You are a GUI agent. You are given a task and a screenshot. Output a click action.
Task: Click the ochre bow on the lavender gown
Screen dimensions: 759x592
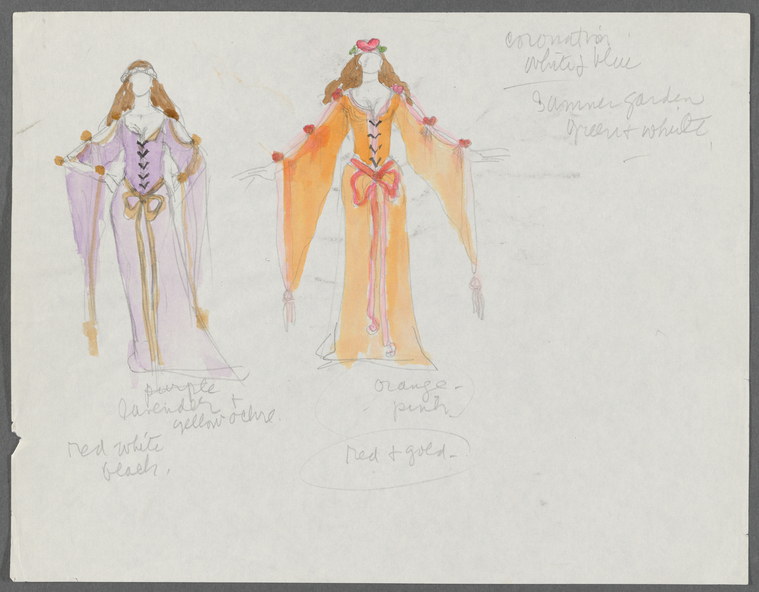(143, 203)
